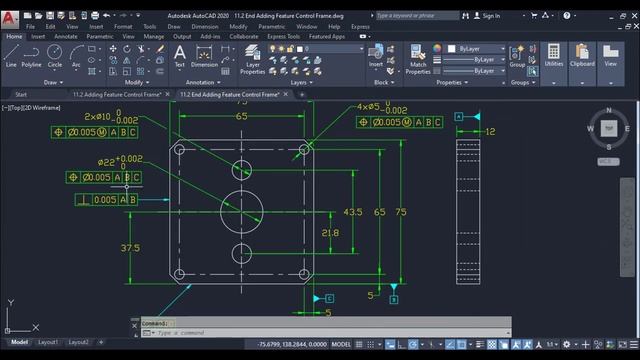This screenshot has height=360, width=640.
Task: Toggle snap mode in status bar
Action: [x=370, y=344]
